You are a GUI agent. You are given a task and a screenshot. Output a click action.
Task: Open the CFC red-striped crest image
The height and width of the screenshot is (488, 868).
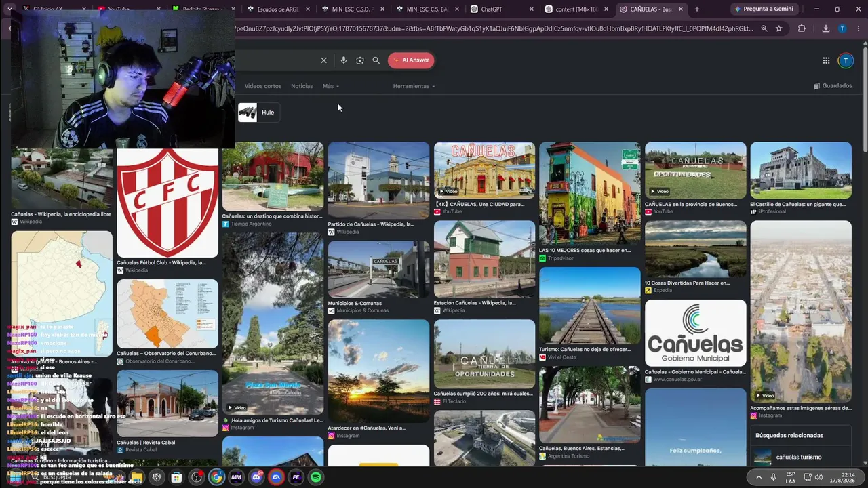click(x=167, y=203)
